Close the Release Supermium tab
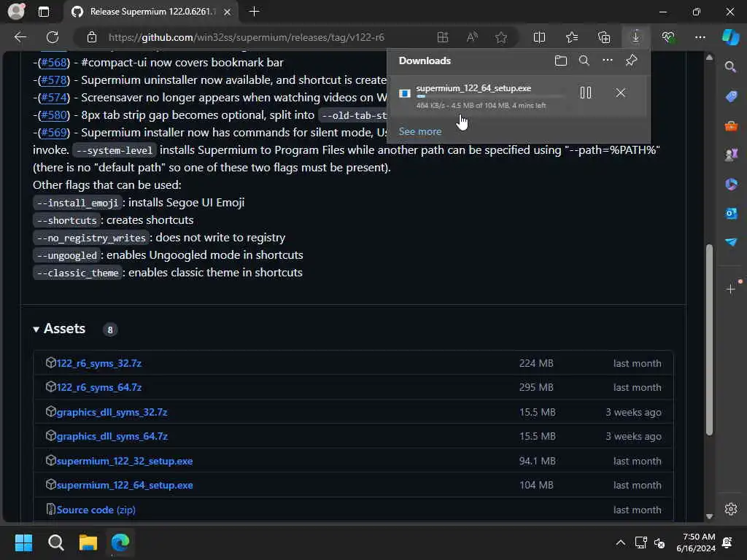The image size is (747, 560). tap(228, 12)
